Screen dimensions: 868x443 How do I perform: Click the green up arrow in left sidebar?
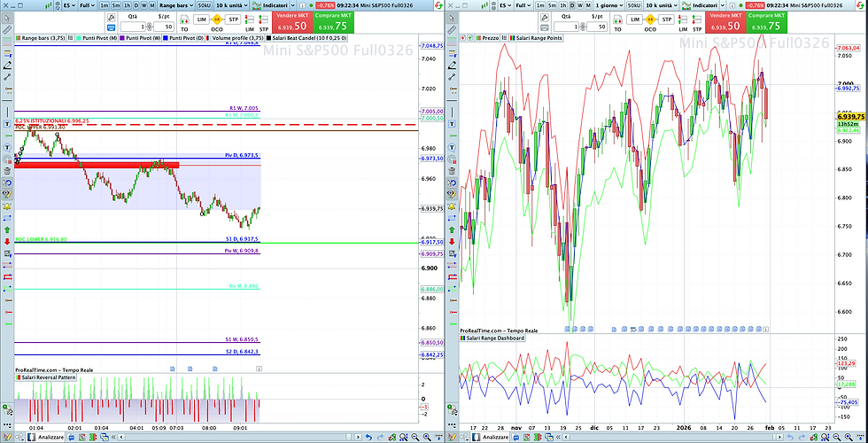[x=7, y=229]
